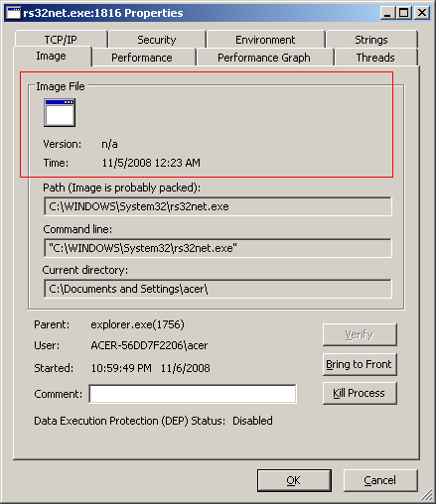Screen dimensions: 436x504
Task: Click inside the Comment input field
Action: (x=193, y=394)
